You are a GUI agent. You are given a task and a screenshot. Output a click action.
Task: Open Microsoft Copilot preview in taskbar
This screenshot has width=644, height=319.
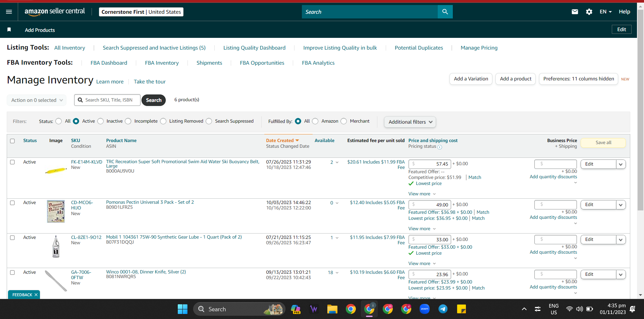[296, 309]
